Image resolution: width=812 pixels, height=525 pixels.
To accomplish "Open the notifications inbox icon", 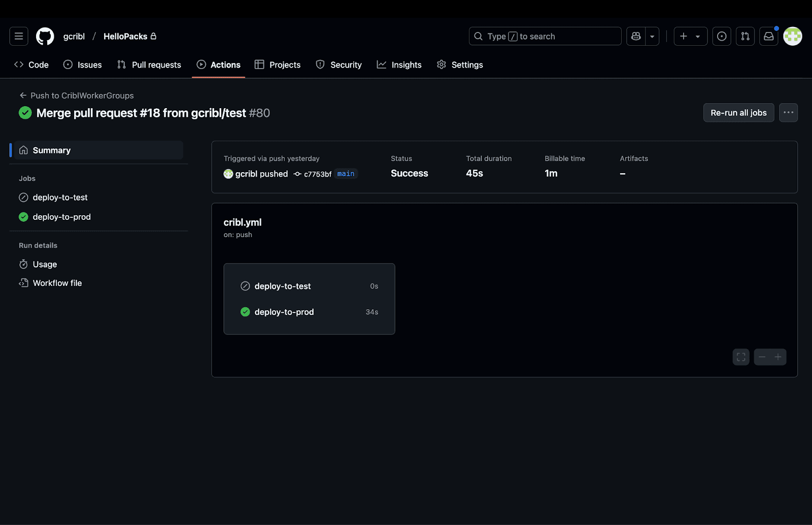I will click(769, 36).
